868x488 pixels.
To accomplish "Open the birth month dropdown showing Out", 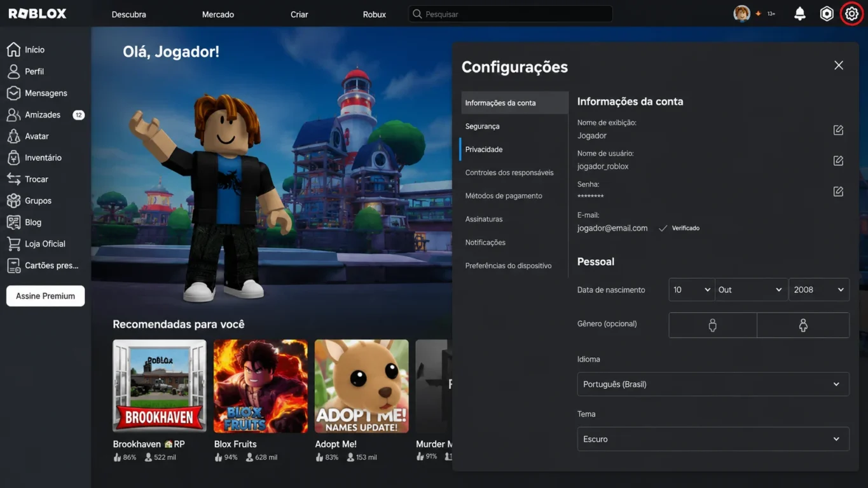I will click(x=750, y=290).
